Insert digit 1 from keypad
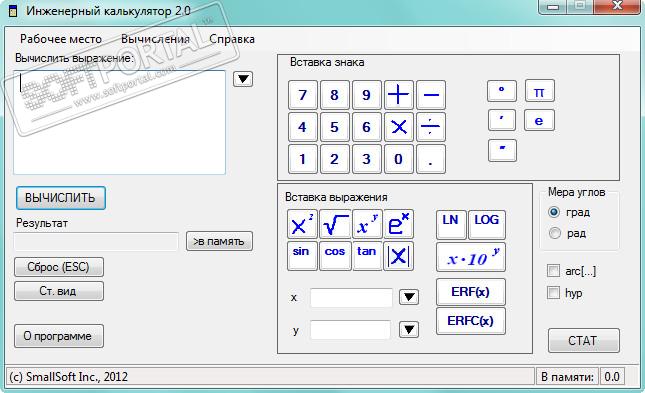 (x=303, y=159)
